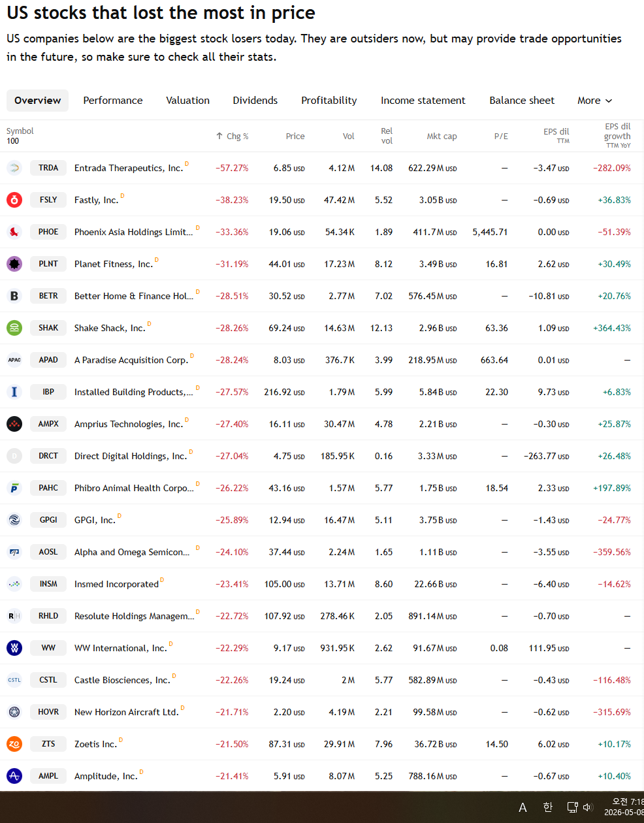The image size is (644, 823).
Task: Open Installed Building Products company link
Action: 134,392
